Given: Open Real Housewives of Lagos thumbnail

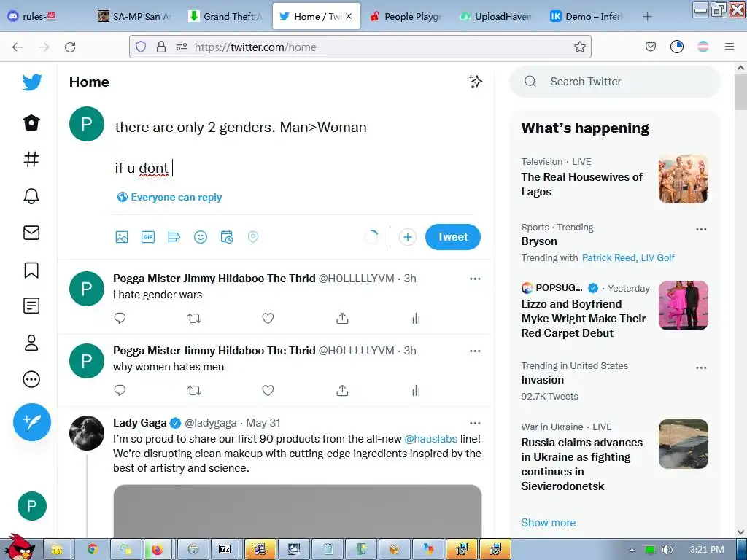Looking at the screenshot, I should pyautogui.click(x=683, y=179).
